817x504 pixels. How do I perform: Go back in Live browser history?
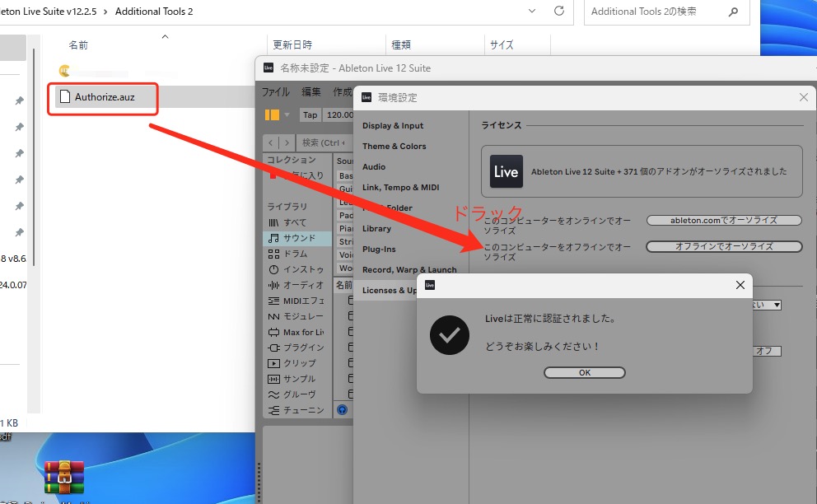pos(270,142)
